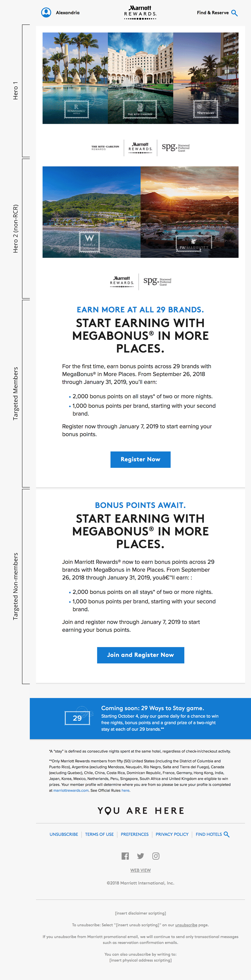
Task: Follow the Unsubscribe footer link
Action: pos(64,834)
